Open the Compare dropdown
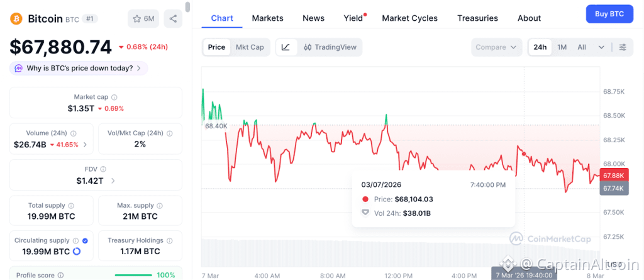This screenshot has width=644, height=280. [x=496, y=47]
